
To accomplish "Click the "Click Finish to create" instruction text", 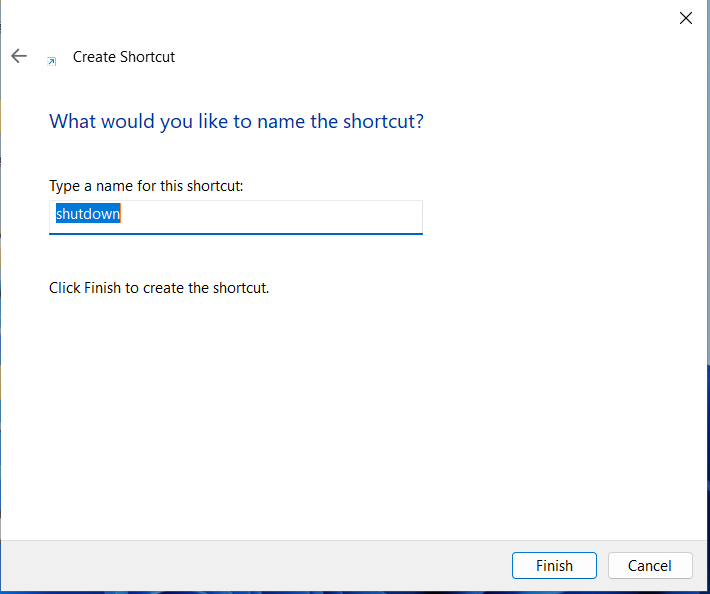I will point(159,288).
